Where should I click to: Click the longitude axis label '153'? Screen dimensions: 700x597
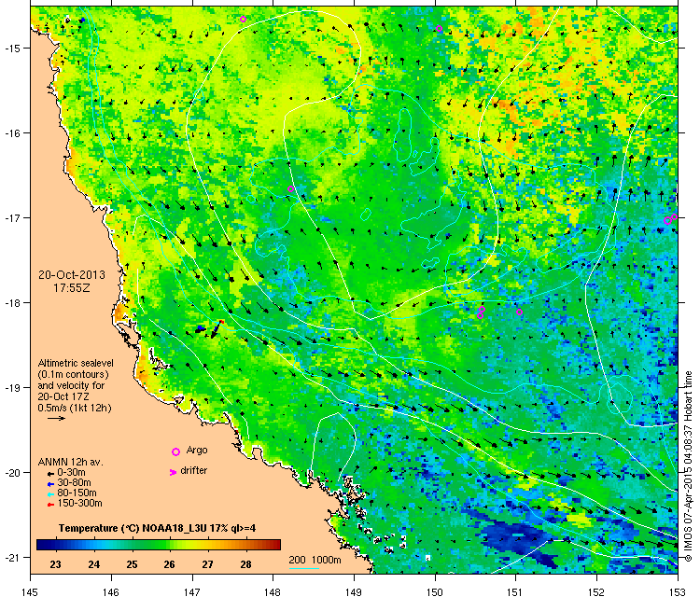click(x=678, y=592)
